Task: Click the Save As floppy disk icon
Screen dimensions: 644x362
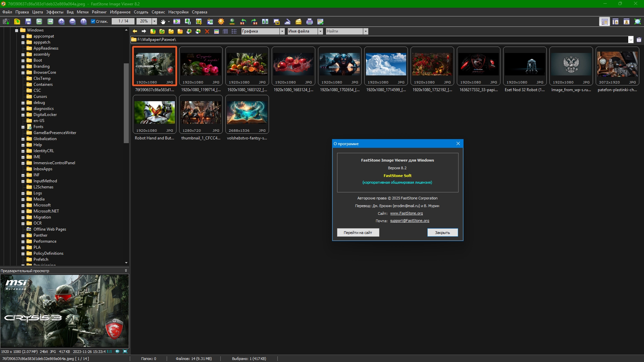Action: point(28,21)
